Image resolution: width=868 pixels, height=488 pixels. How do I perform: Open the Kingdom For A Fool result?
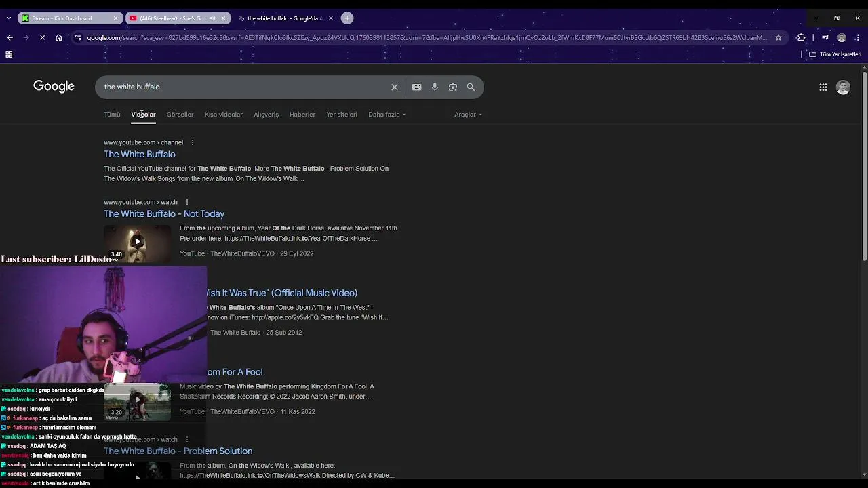[235, 372]
